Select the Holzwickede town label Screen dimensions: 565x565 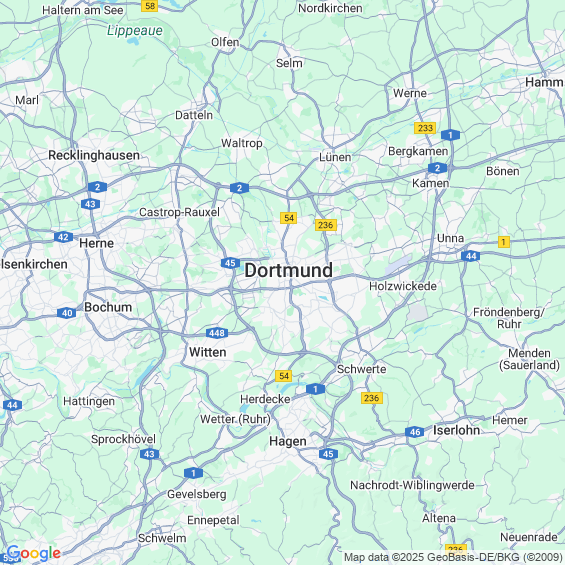(x=403, y=286)
